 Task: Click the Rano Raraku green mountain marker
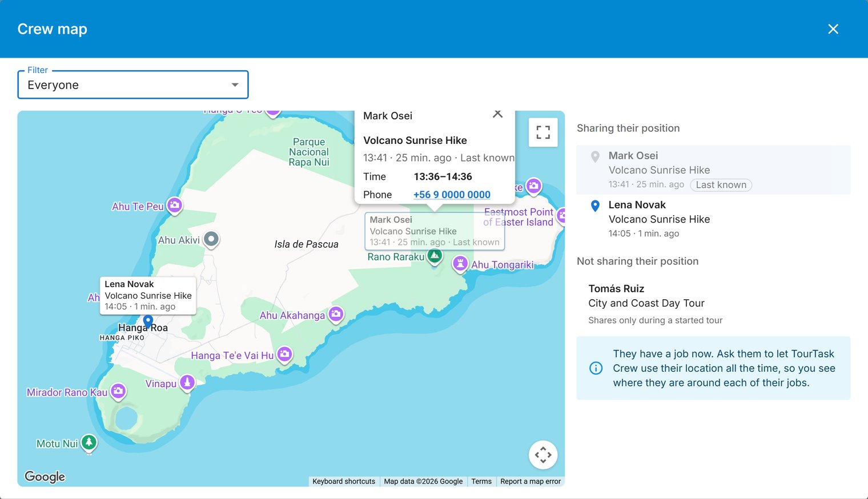coord(435,256)
